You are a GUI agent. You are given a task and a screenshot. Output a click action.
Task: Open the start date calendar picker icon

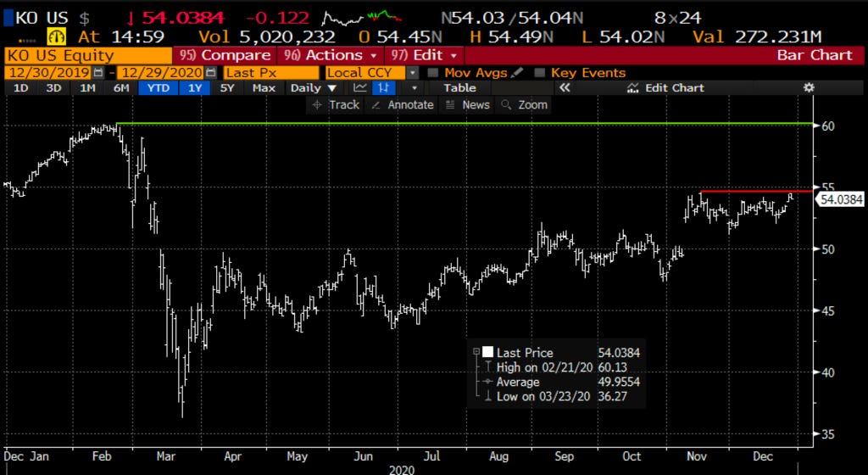point(97,73)
